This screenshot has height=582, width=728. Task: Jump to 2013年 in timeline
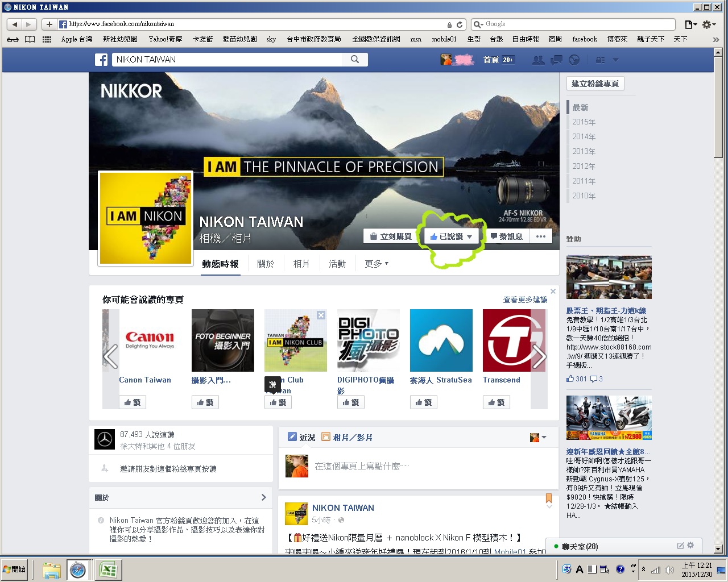click(x=584, y=152)
